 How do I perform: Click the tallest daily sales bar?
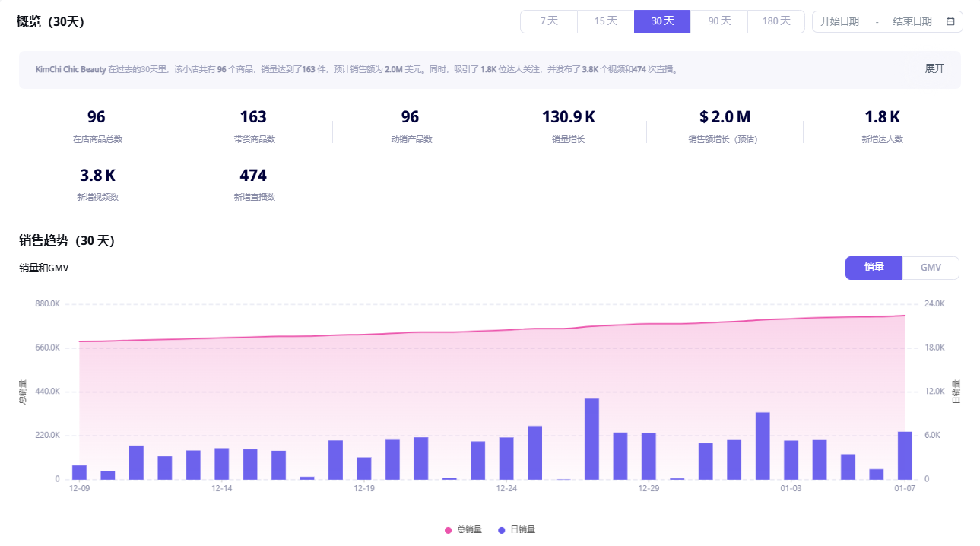point(591,439)
